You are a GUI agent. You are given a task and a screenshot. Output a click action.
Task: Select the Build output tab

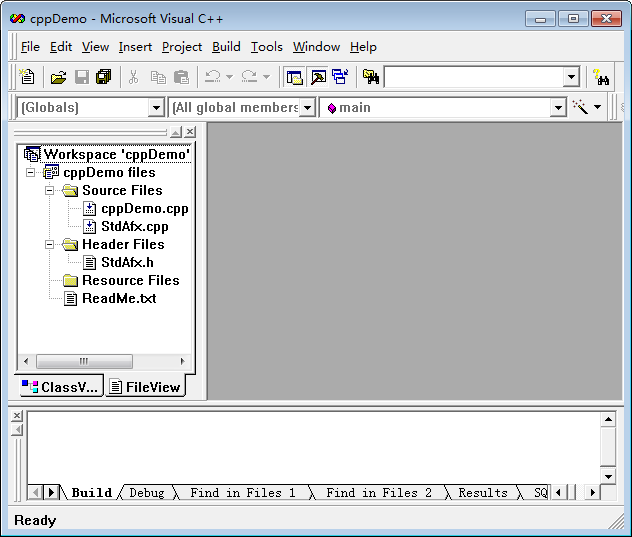tap(91, 493)
